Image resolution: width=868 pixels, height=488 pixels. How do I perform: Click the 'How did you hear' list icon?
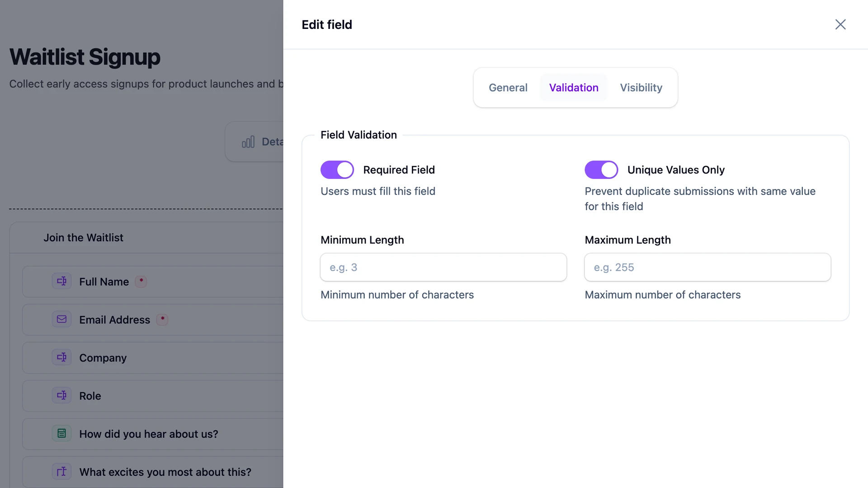tap(61, 433)
